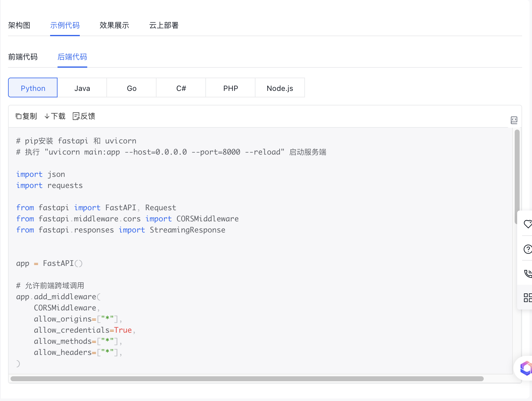Choose the Node.js language option
The height and width of the screenshot is (401, 532).
[280, 88]
